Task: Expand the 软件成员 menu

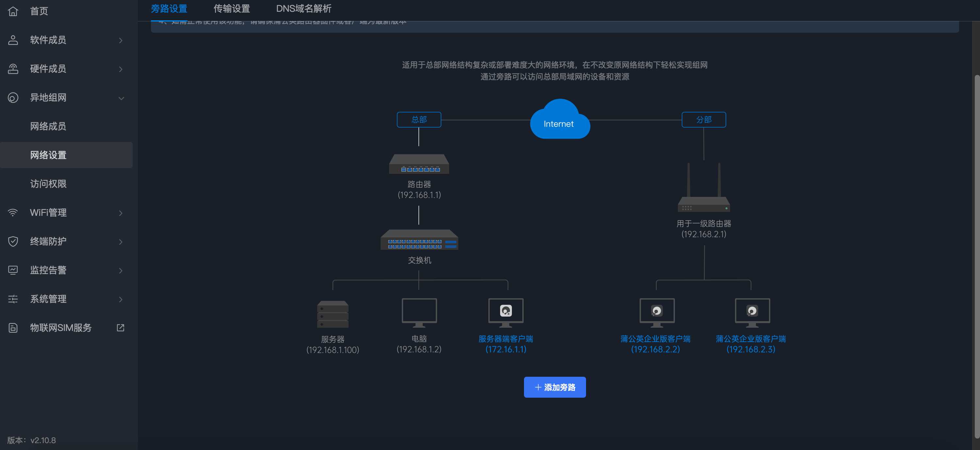Action: point(121,40)
